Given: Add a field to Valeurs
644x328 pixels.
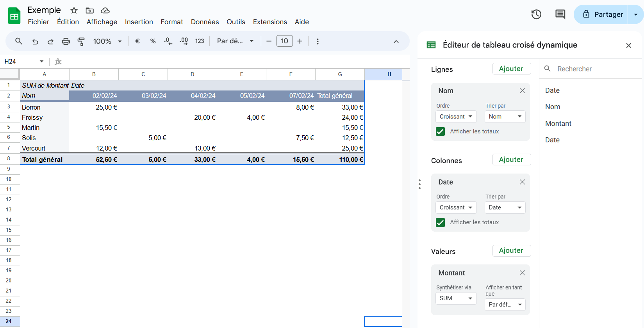Looking at the screenshot, I should click(x=511, y=250).
